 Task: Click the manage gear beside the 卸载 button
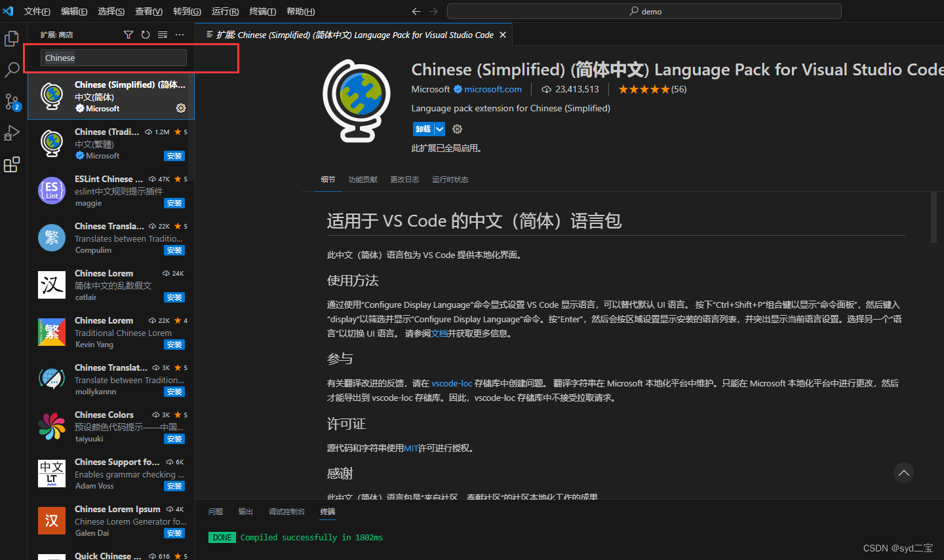tap(457, 129)
